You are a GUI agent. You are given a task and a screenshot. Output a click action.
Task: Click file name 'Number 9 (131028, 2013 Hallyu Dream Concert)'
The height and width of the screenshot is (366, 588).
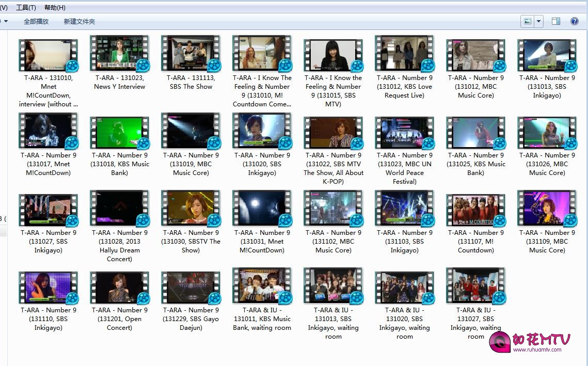(x=120, y=246)
